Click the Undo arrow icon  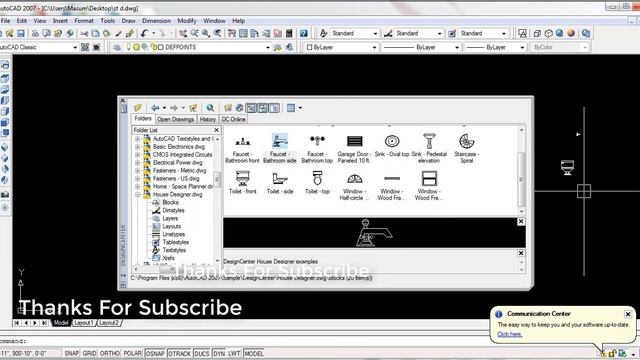tap(144, 33)
